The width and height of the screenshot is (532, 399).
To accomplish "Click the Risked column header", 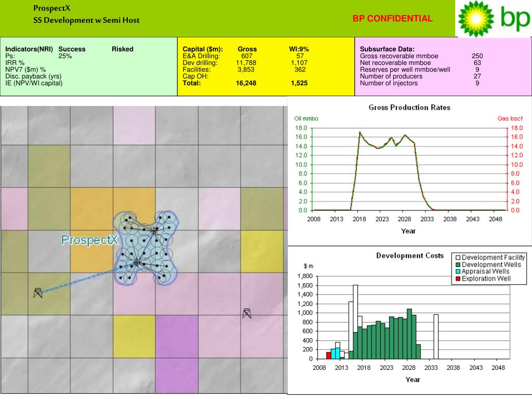I will pos(123,49).
